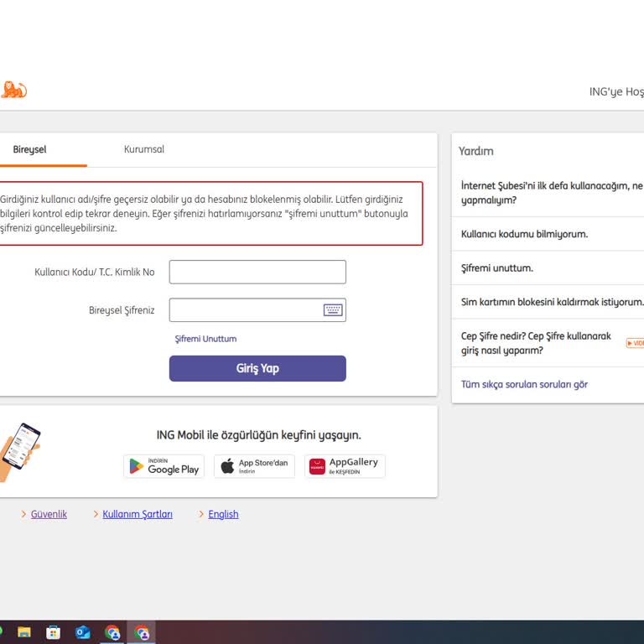Open the virtual keyboard icon in password field

[333, 309]
